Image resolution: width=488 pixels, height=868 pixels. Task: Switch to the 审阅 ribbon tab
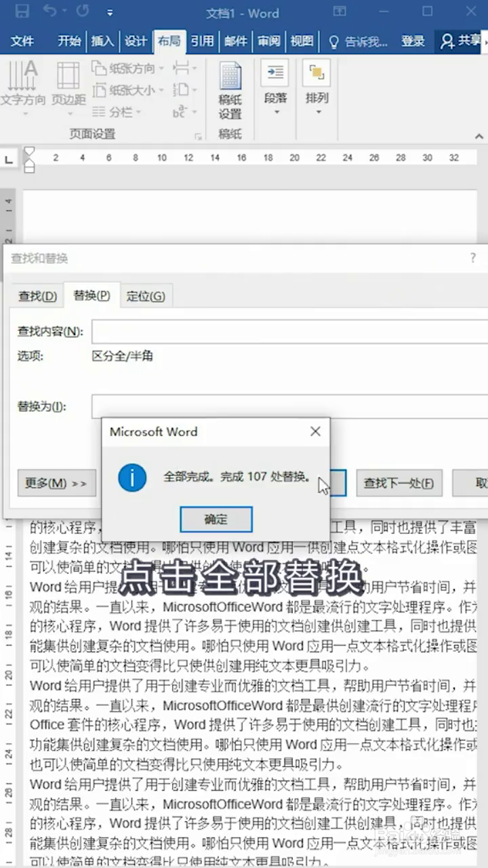269,41
